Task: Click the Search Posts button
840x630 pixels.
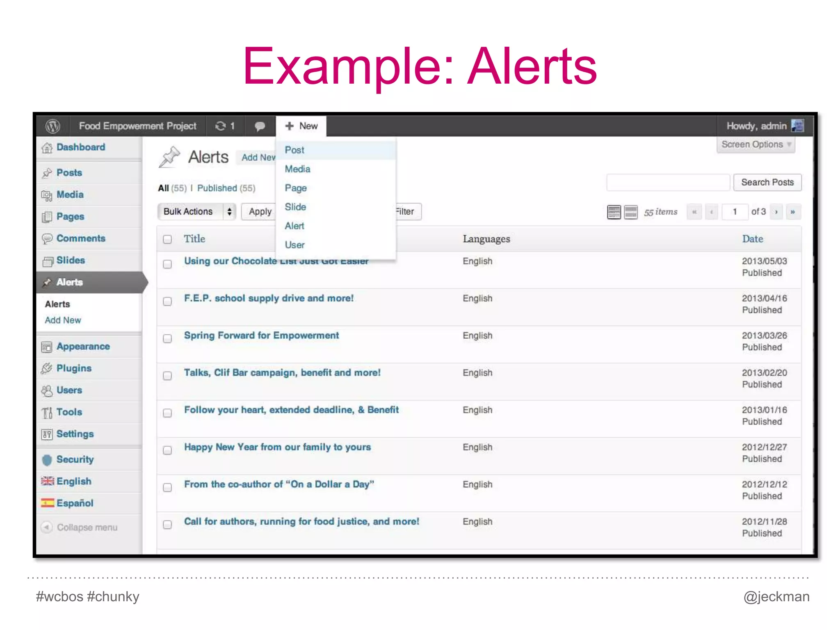Action: (x=767, y=183)
